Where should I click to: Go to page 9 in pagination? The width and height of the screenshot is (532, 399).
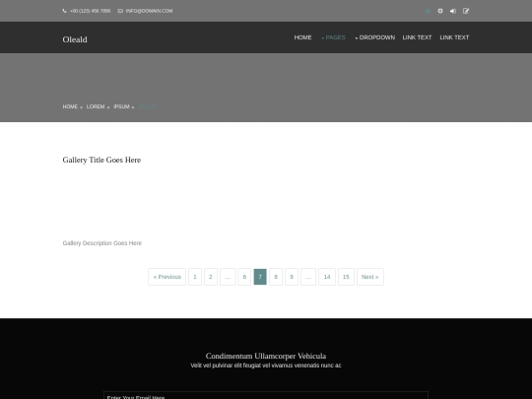(292, 277)
